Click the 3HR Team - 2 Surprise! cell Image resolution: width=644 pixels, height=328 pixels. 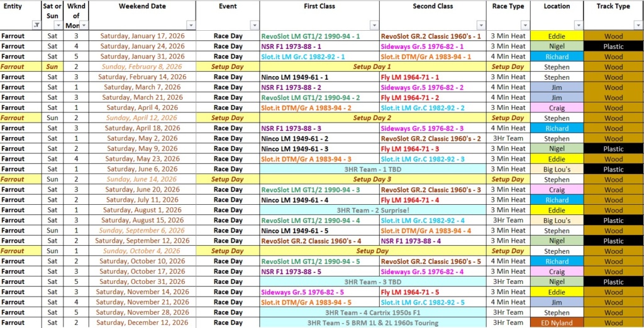tap(372, 210)
